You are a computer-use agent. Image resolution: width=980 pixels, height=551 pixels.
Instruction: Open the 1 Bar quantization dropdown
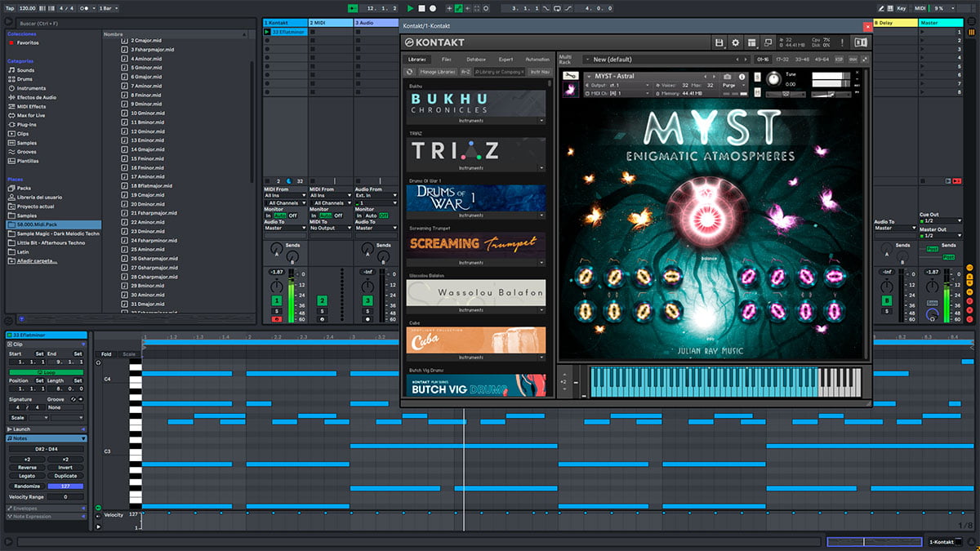click(x=108, y=8)
